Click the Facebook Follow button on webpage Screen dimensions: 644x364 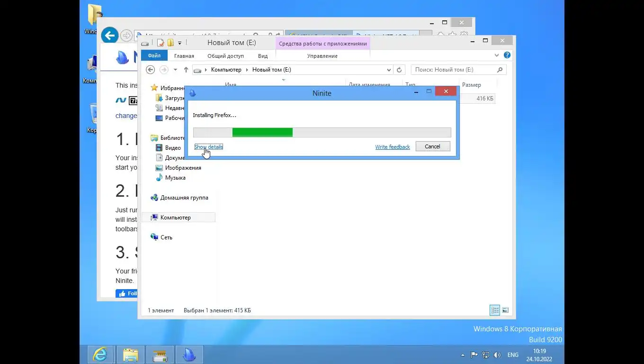pyautogui.click(x=126, y=293)
